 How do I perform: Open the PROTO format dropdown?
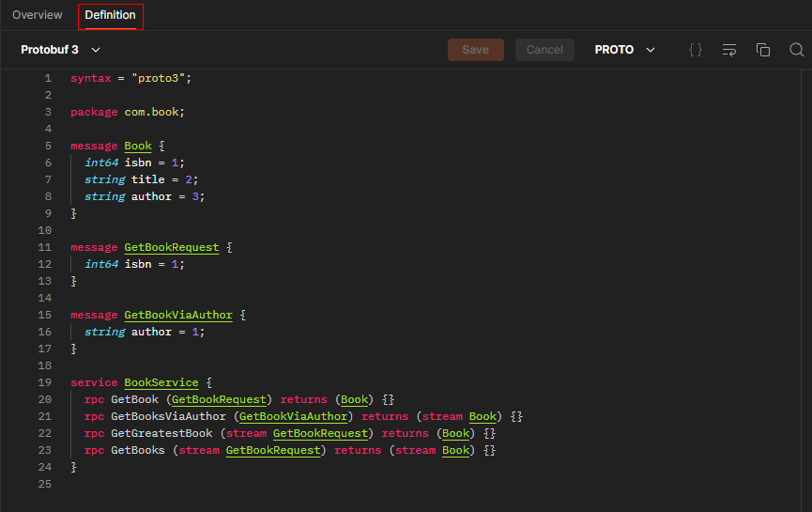(x=625, y=50)
